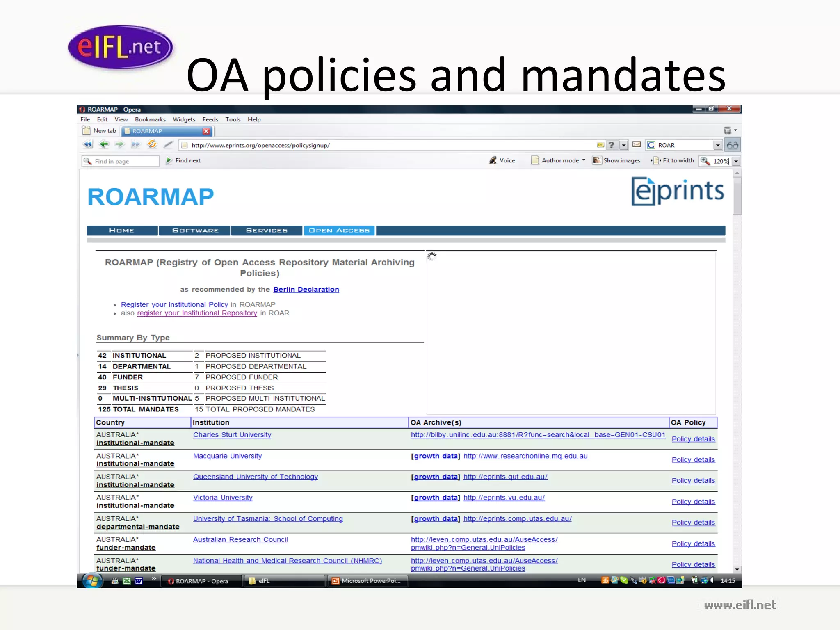Toggle Fit to width
This screenshot has width=840, height=630.
pyautogui.click(x=673, y=160)
